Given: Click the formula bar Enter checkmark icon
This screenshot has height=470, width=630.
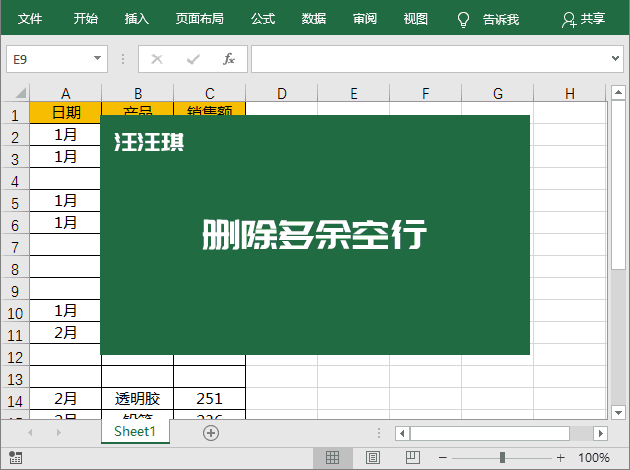Looking at the screenshot, I should [193, 59].
